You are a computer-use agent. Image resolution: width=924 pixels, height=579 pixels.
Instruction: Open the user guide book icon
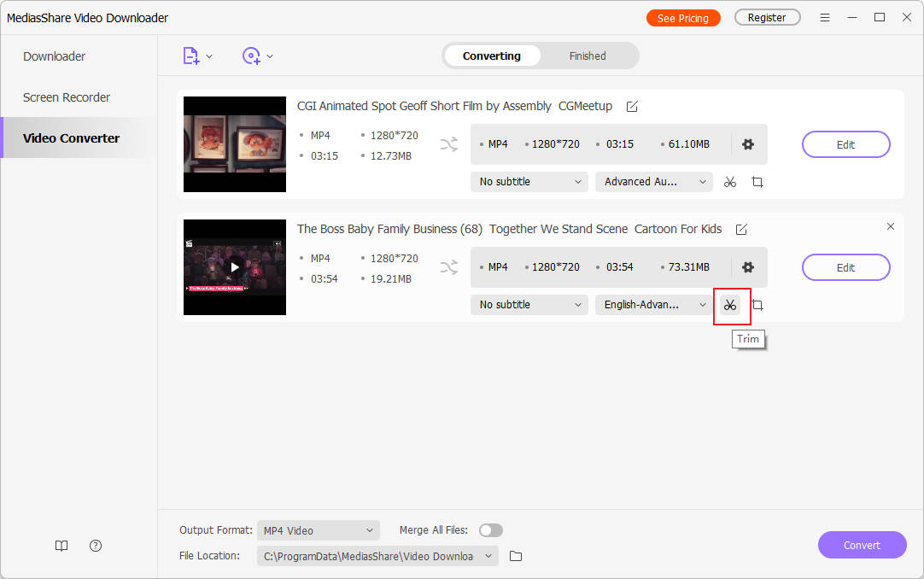(61, 546)
